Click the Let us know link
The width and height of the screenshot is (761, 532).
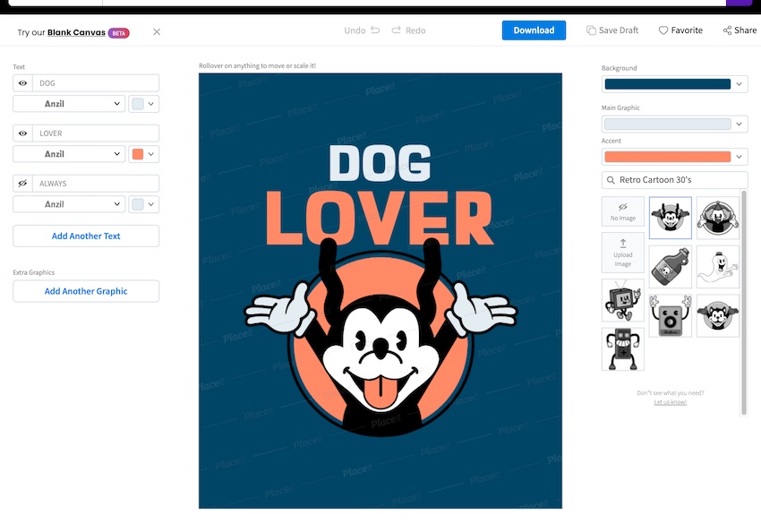click(x=671, y=402)
